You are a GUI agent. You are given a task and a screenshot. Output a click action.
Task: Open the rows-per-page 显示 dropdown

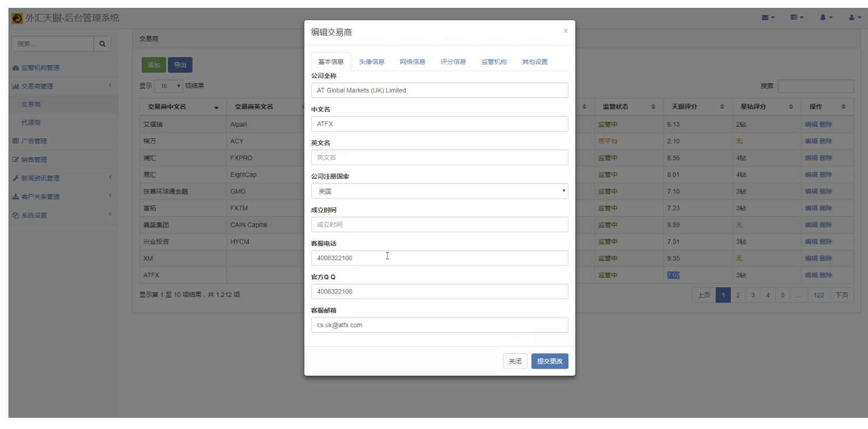pos(168,86)
